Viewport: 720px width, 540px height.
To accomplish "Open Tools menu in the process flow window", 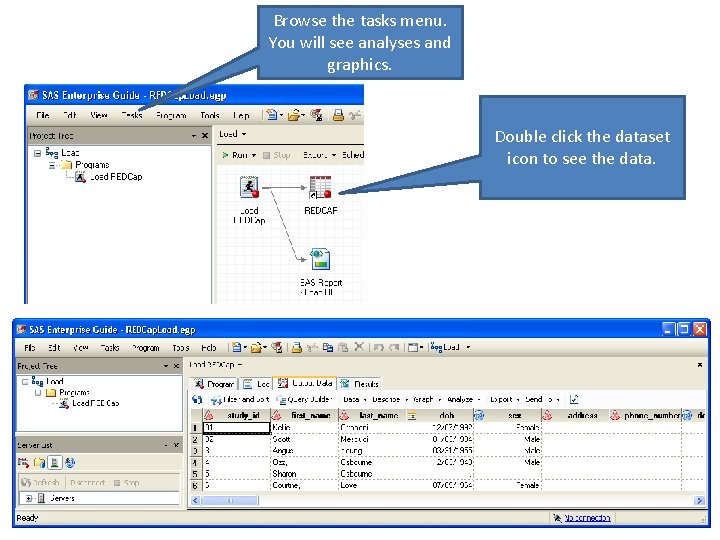I will click(x=210, y=115).
